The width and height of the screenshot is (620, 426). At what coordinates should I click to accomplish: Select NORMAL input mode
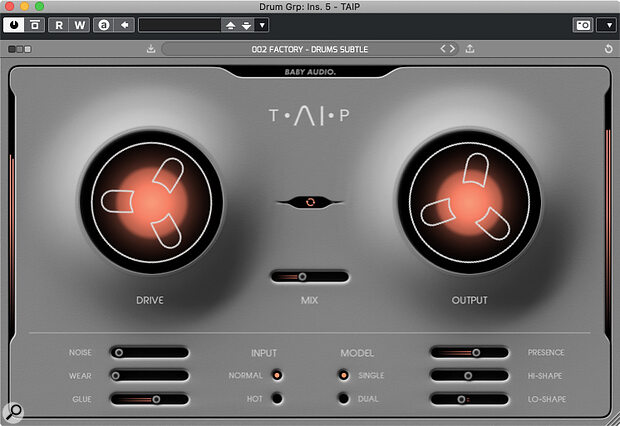(277, 375)
